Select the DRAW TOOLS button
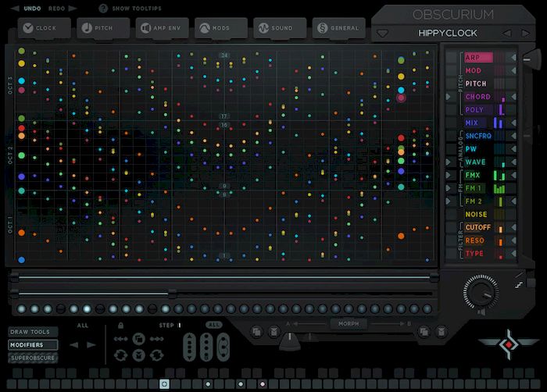 point(27,332)
